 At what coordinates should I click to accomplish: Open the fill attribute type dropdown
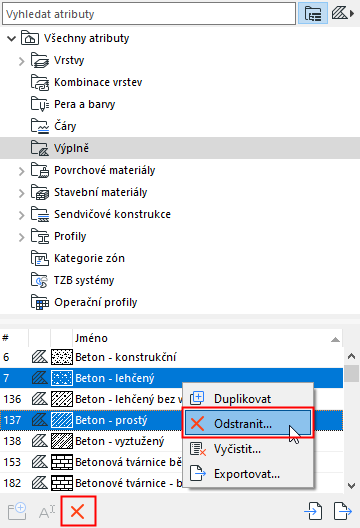pyautogui.click(x=342, y=13)
